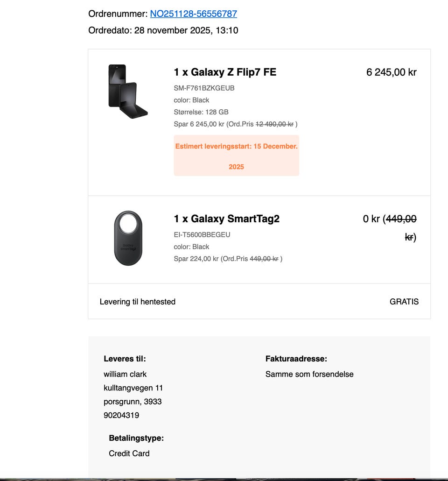Open order number NO251128-56556787 link
The width and height of the screenshot is (448, 481).
(x=194, y=14)
